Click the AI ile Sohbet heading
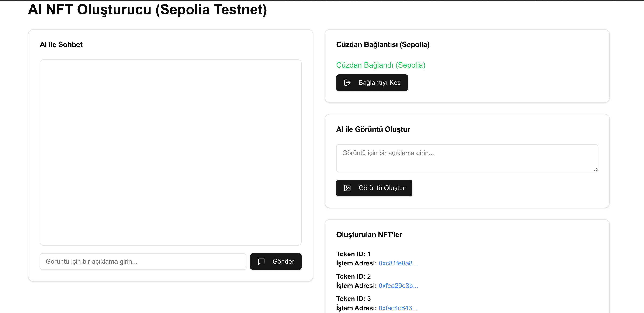Viewport: 644px width, 313px height. (61, 44)
